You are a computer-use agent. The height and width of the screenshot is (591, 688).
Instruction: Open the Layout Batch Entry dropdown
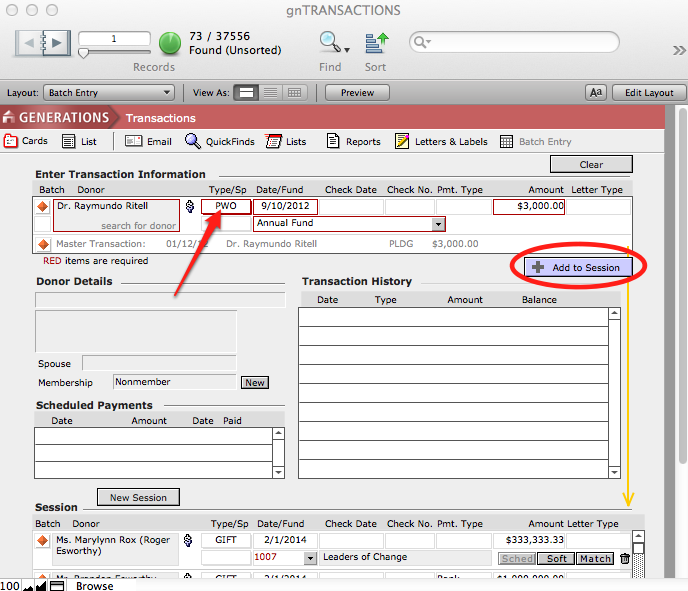point(109,93)
